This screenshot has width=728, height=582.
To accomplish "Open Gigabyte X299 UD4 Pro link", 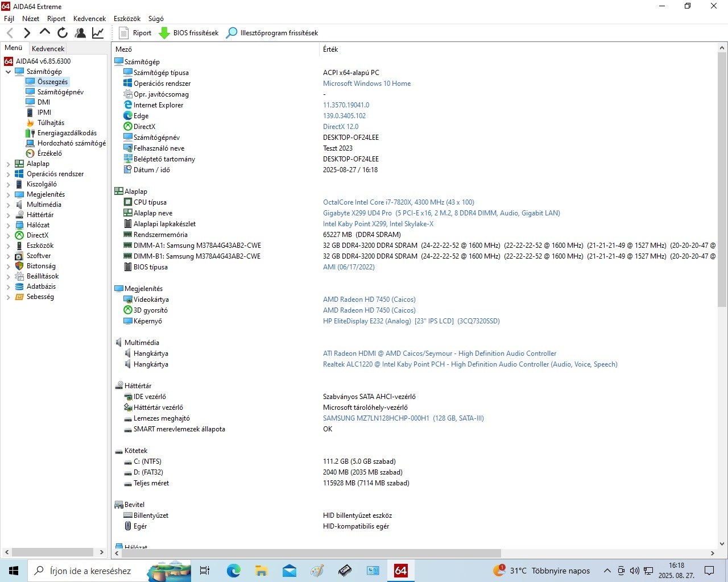I will click(x=441, y=213).
